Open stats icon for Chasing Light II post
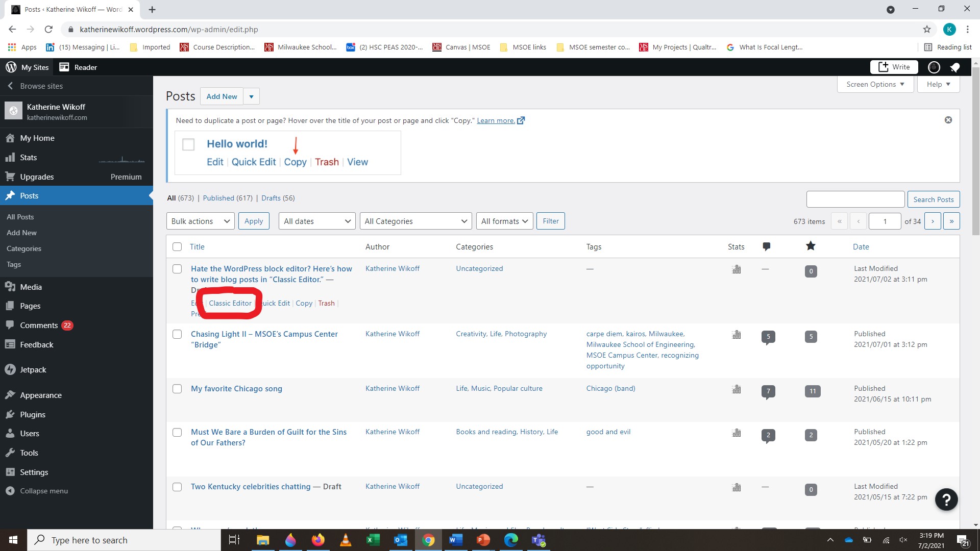The image size is (980, 551). pyautogui.click(x=736, y=335)
